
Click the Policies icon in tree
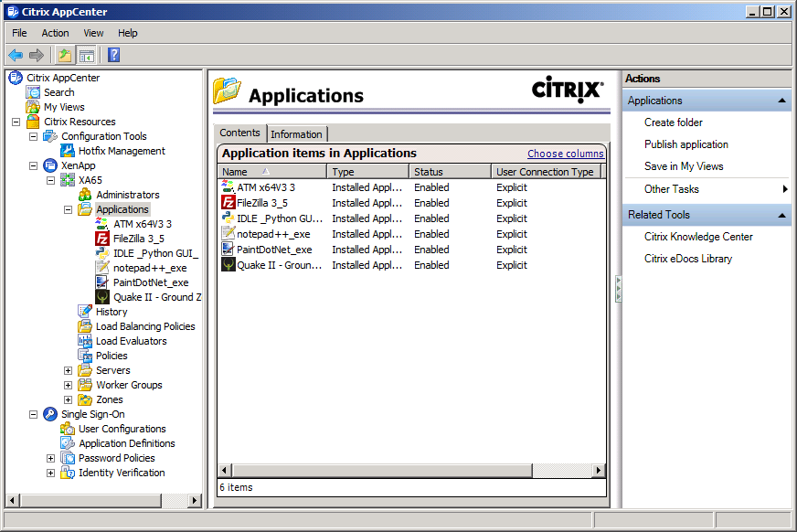(x=85, y=356)
